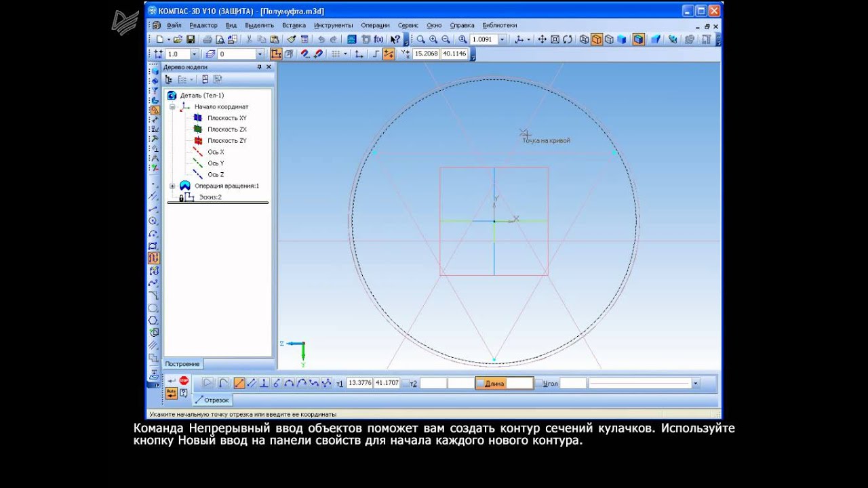The image size is (868, 488).
Task: Click the Print icon in the toolbar
Action: [x=208, y=39]
